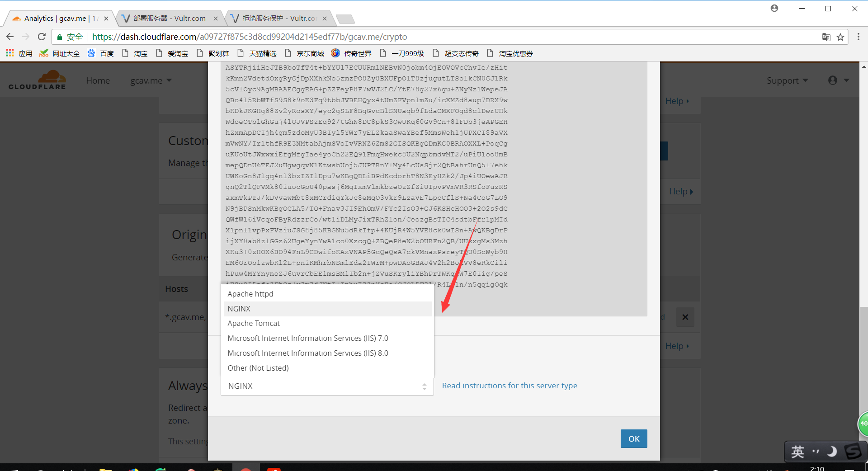Go to Cloudflare Home link

tap(98, 80)
